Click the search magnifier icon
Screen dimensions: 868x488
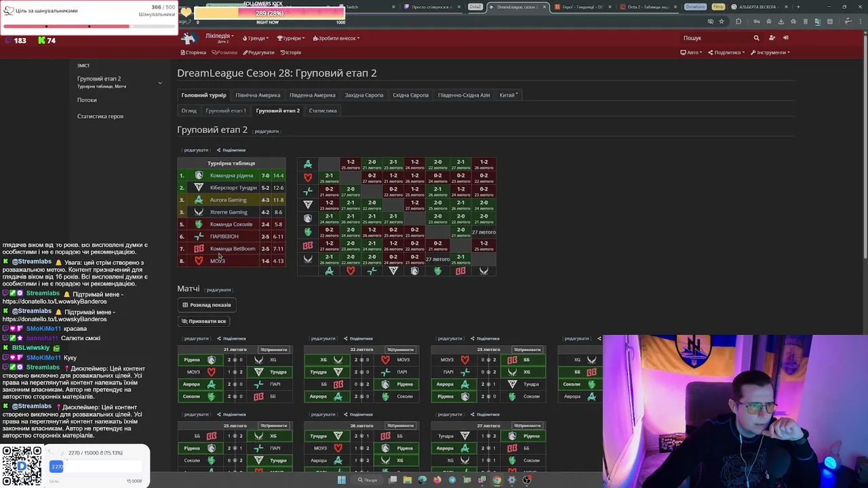(756, 38)
